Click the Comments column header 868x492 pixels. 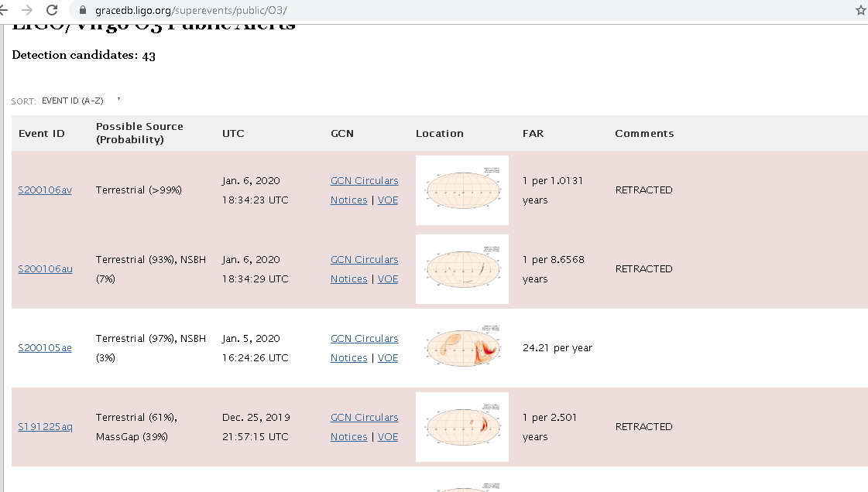coord(644,133)
